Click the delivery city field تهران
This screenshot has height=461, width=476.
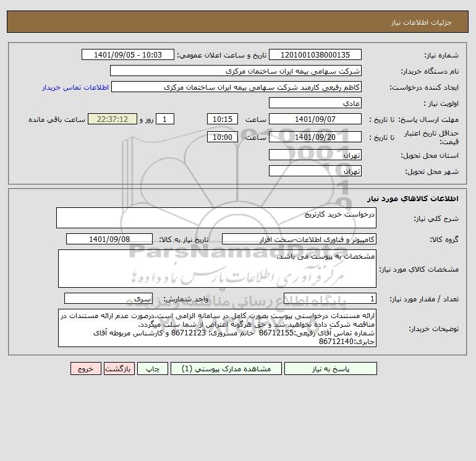tap(315, 171)
